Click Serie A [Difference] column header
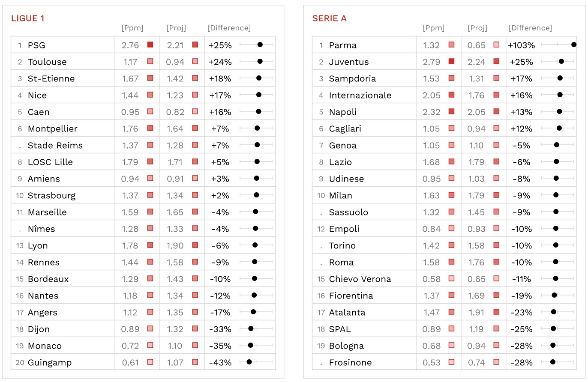 point(530,28)
